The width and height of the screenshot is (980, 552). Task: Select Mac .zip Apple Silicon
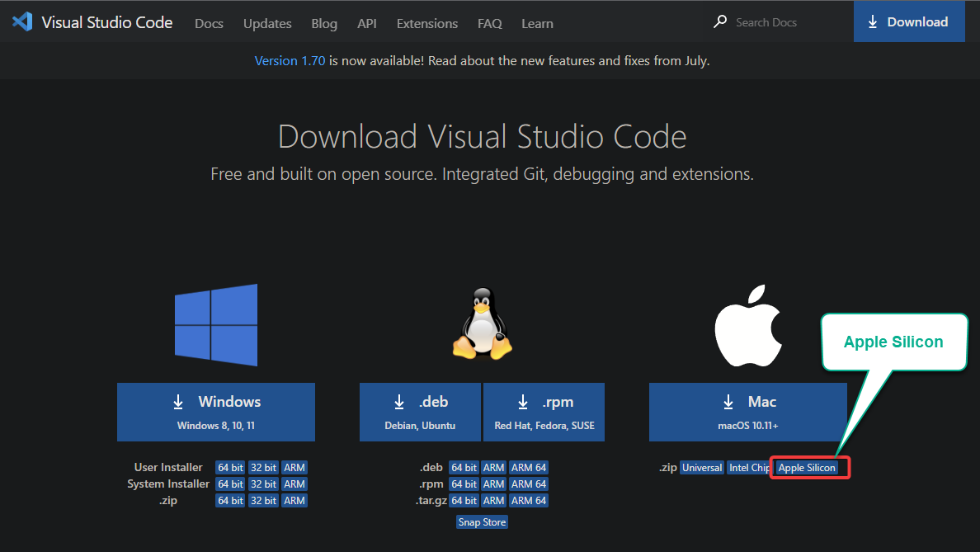(806, 468)
